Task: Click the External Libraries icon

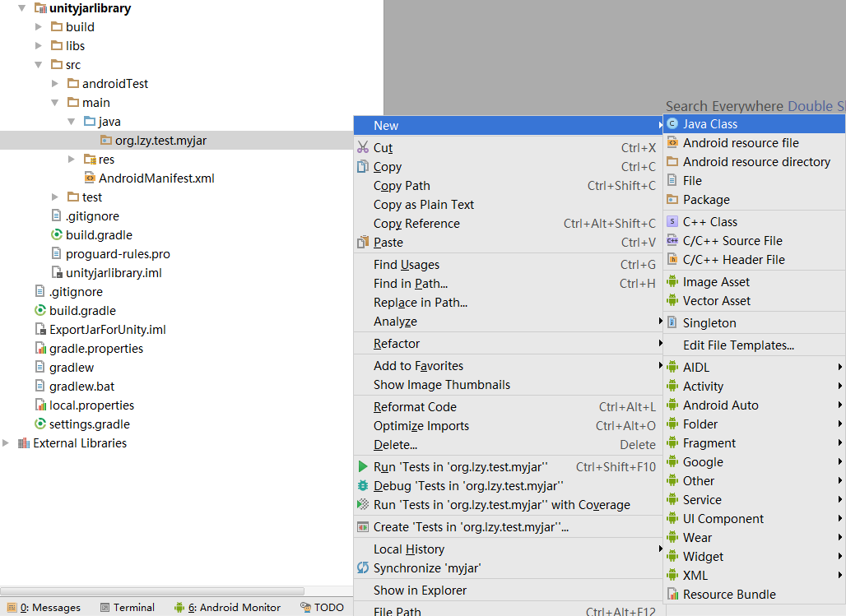Action: pos(23,443)
